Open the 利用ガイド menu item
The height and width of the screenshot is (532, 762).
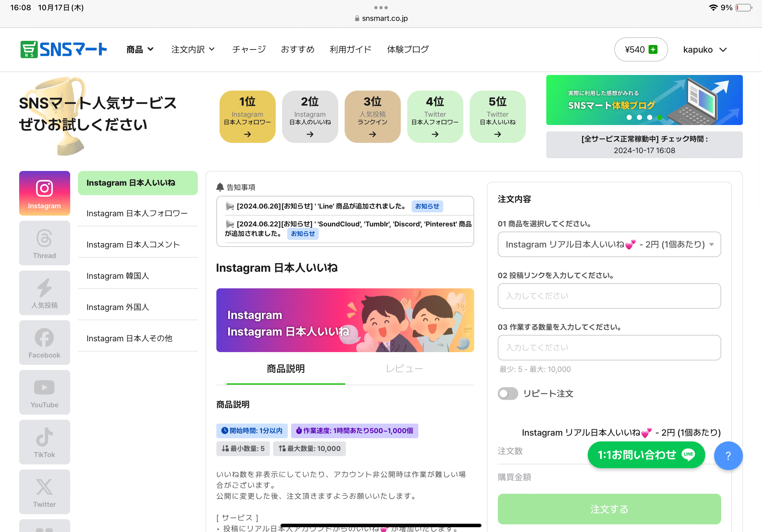350,49
